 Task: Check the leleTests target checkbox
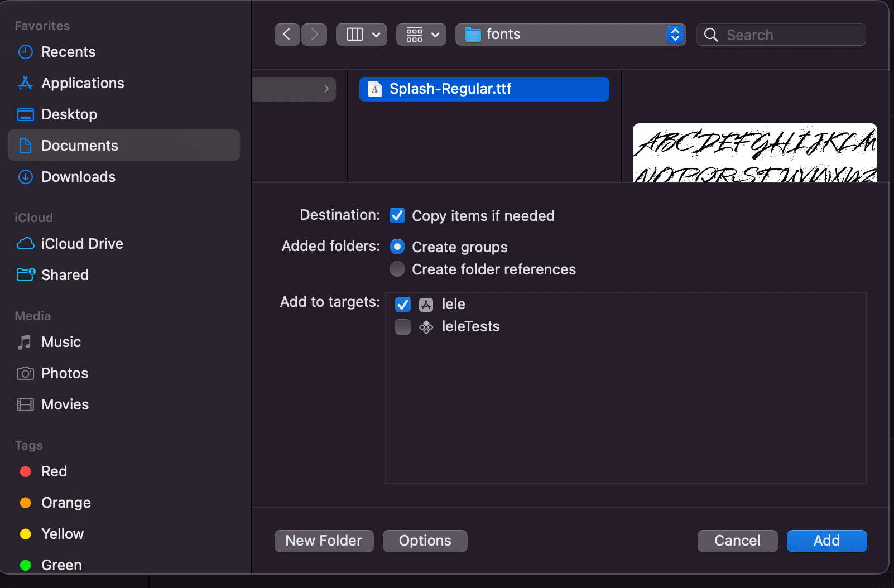[403, 326]
